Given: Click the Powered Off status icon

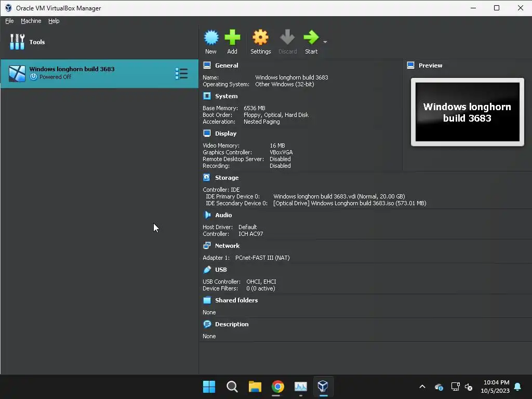Looking at the screenshot, I should (x=33, y=77).
